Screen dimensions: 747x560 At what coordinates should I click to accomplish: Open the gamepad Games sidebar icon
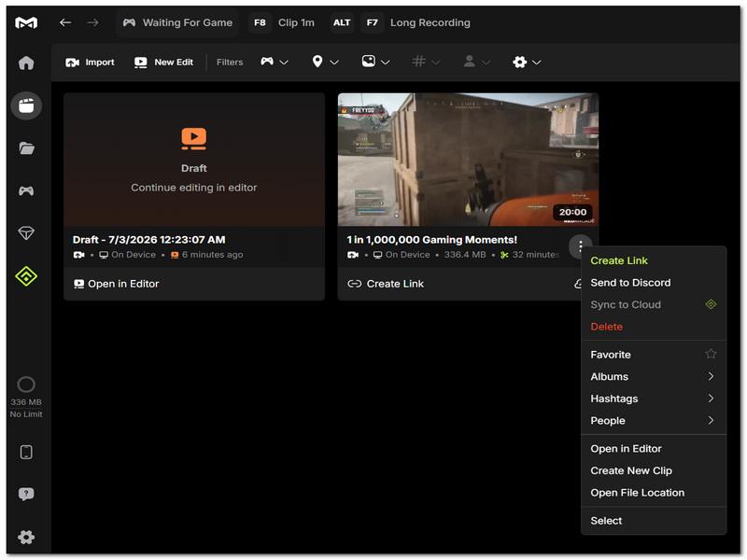point(26,191)
